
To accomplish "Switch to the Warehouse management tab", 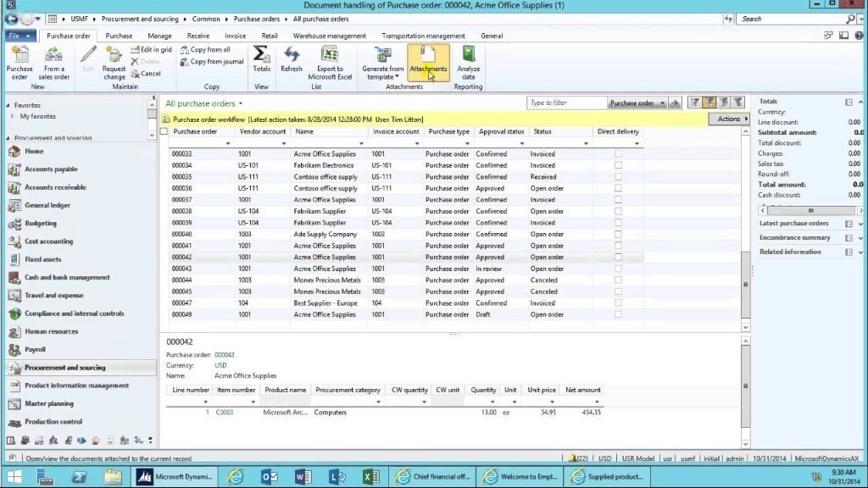I will [x=330, y=36].
